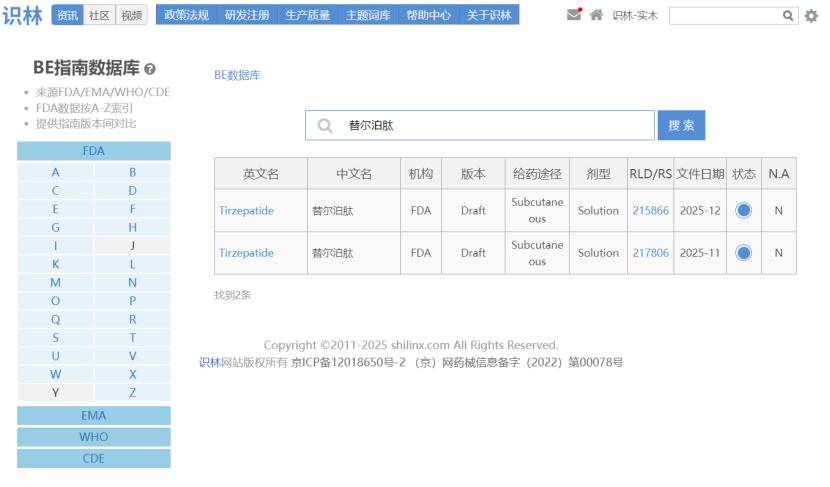830x487 pixels.
Task: Open RLD/RS number 217806 link
Action: [650, 253]
